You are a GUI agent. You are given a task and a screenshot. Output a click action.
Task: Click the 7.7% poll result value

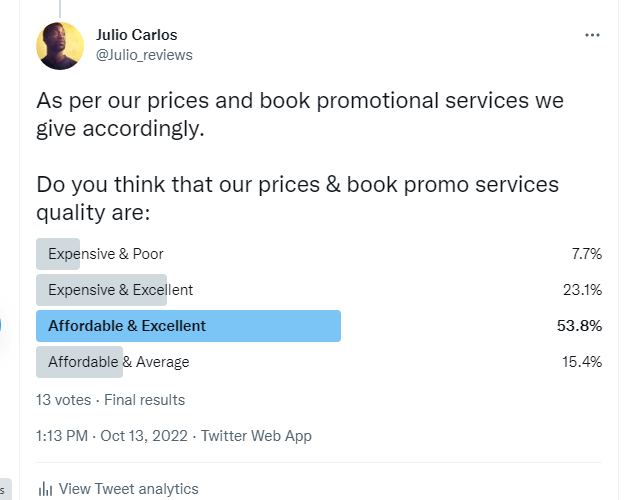586,254
